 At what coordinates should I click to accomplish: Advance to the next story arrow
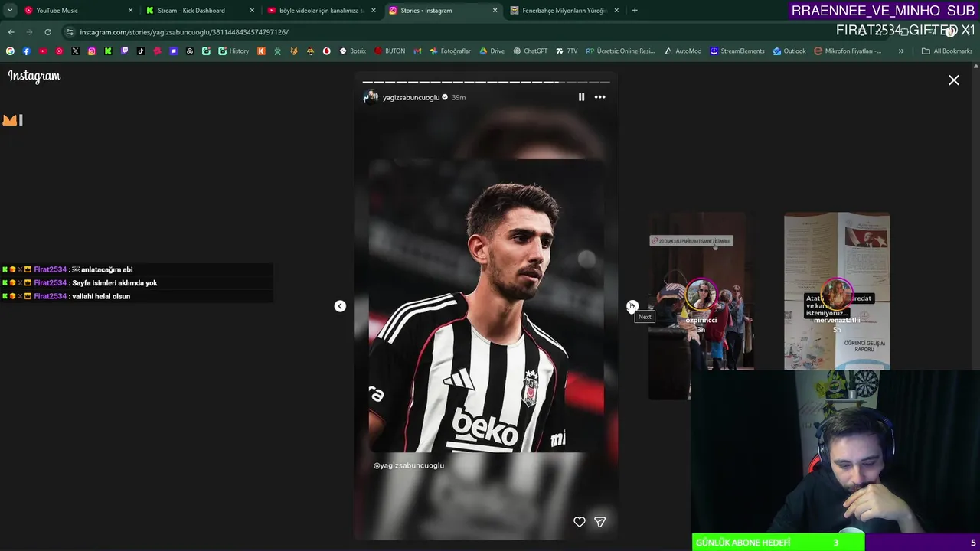(x=632, y=306)
